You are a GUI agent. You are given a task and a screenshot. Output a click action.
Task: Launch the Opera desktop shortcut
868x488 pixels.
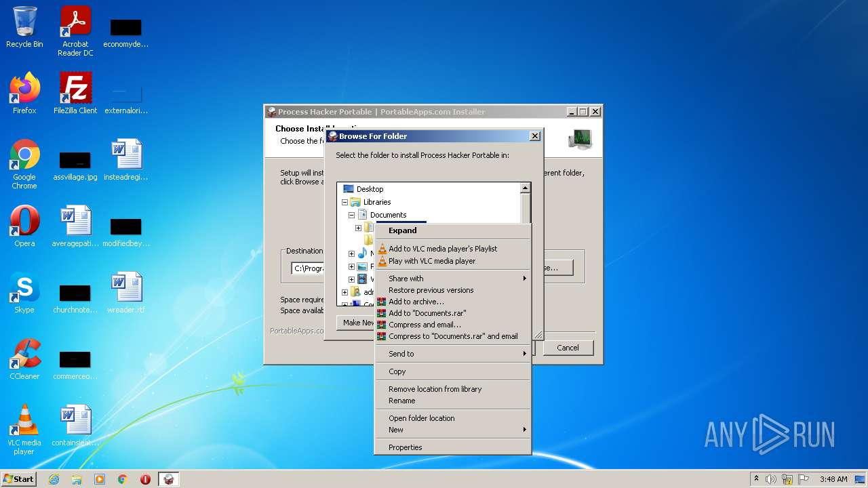(x=24, y=226)
